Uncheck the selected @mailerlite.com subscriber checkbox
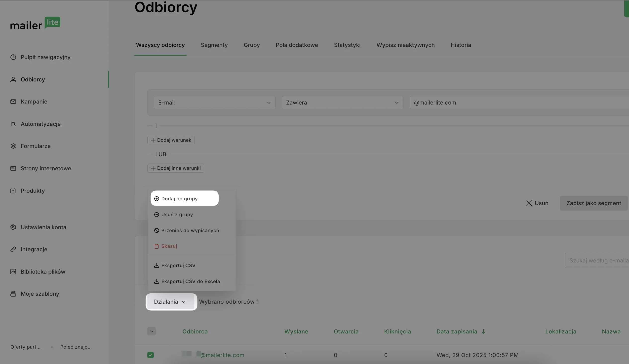629x364 pixels. 151,355
